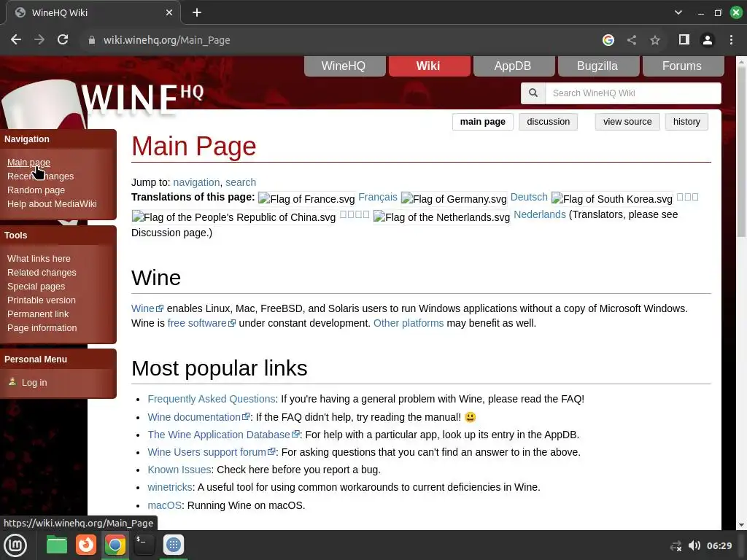The height and width of the screenshot is (560, 747).
Task: Reload the WineHQ Wiki page
Action: point(63,40)
